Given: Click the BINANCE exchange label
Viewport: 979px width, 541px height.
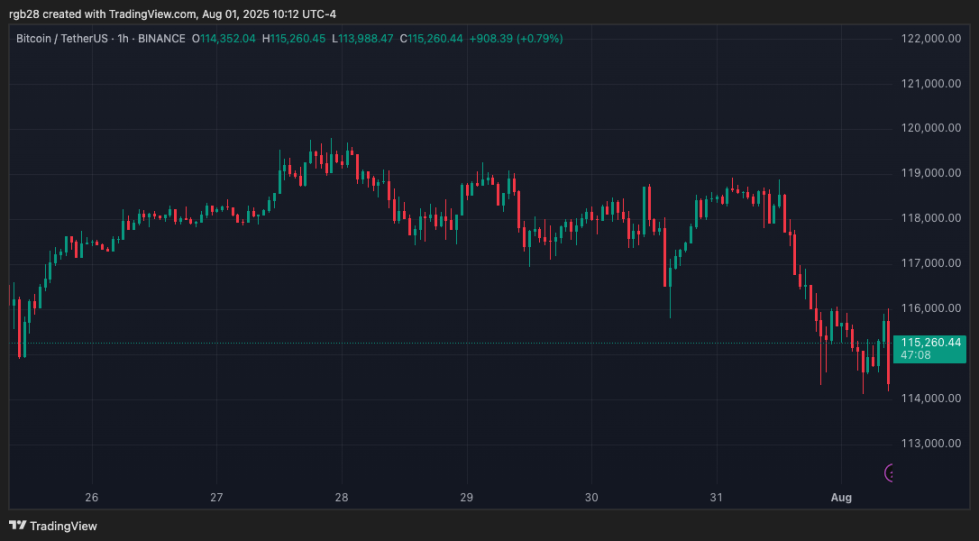Looking at the screenshot, I should coord(162,39).
